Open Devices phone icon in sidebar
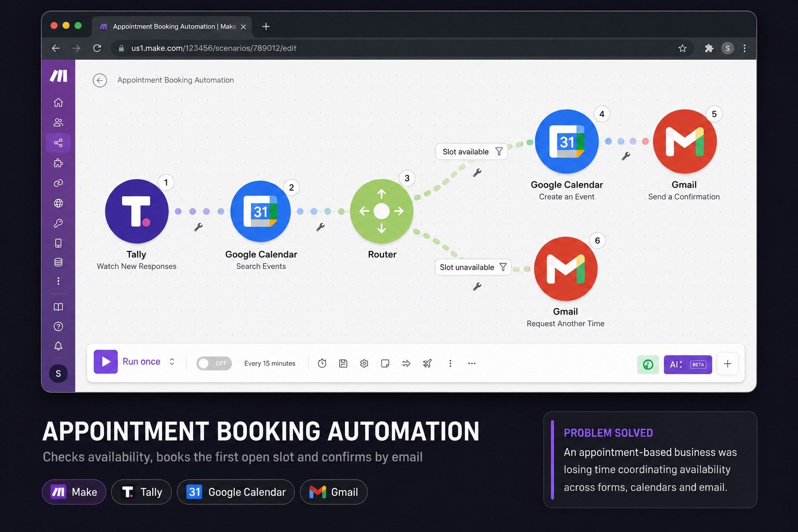This screenshot has width=798, height=532. [58, 243]
